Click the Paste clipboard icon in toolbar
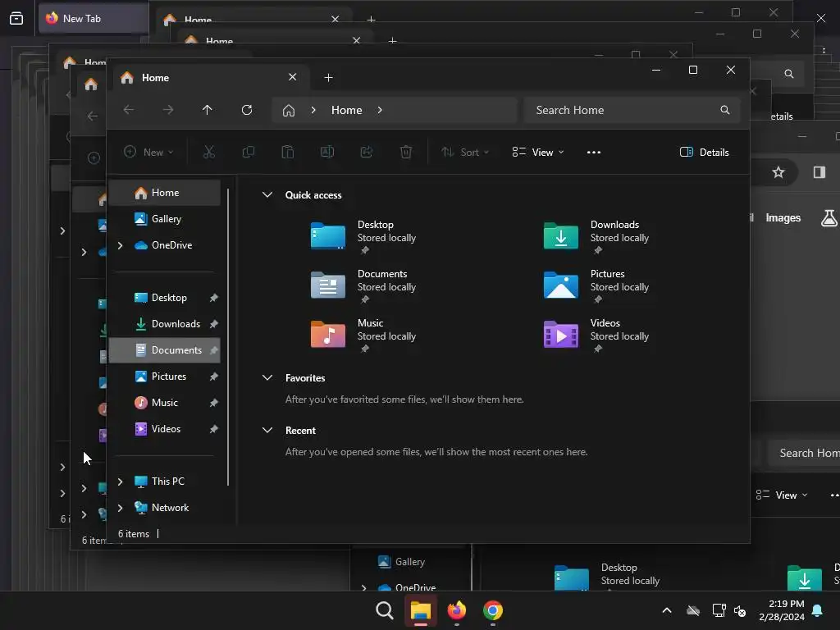This screenshot has height=630, width=840. 288,152
